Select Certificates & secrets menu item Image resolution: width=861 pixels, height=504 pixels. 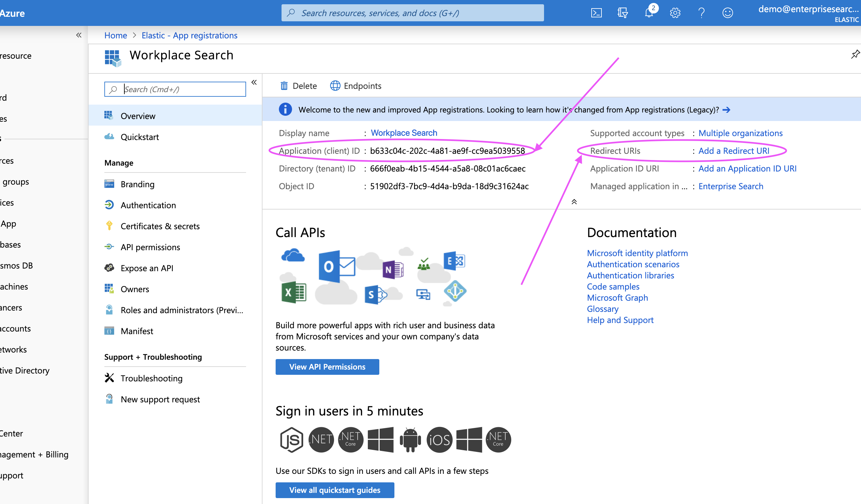coord(160,226)
